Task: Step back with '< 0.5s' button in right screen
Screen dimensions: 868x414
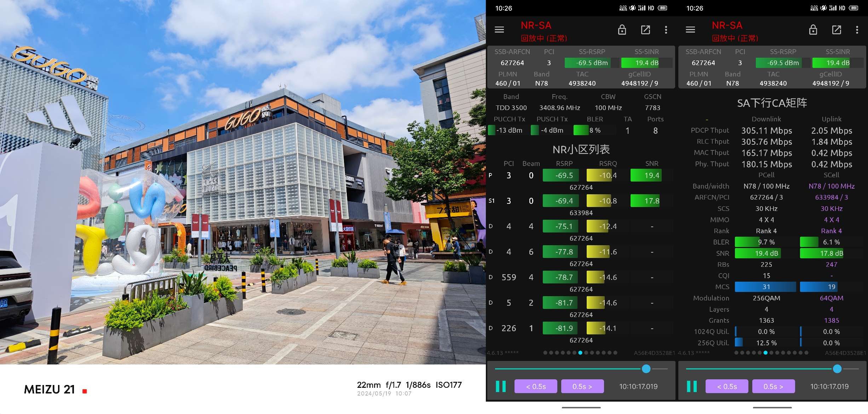Action: [727, 386]
